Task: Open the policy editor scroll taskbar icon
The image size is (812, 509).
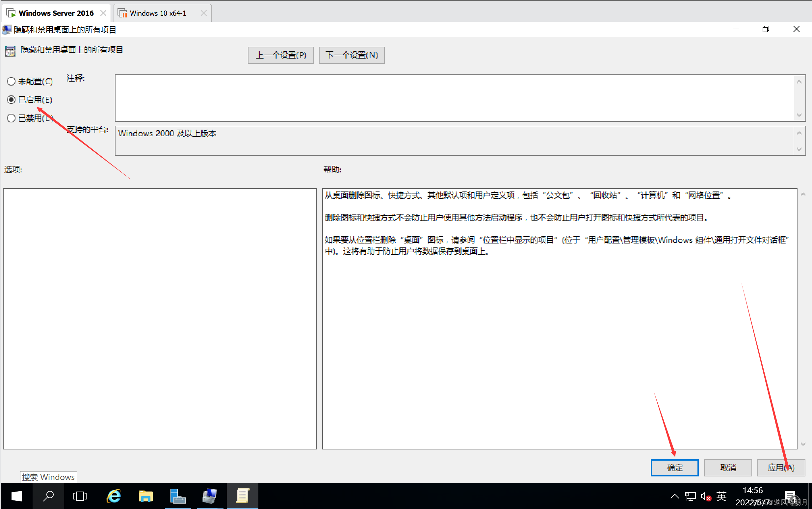Action: tap(242, 496)
